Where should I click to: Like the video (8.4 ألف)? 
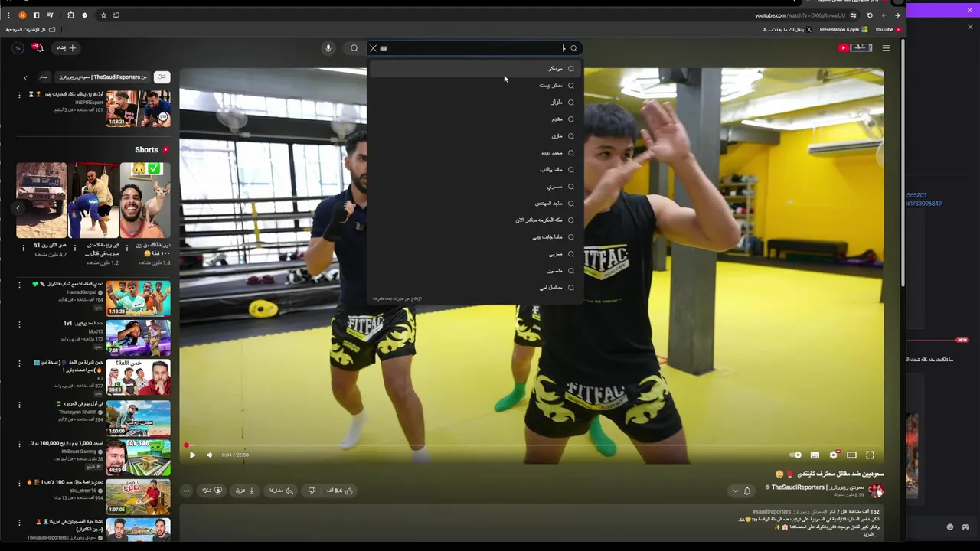[340, 491]
